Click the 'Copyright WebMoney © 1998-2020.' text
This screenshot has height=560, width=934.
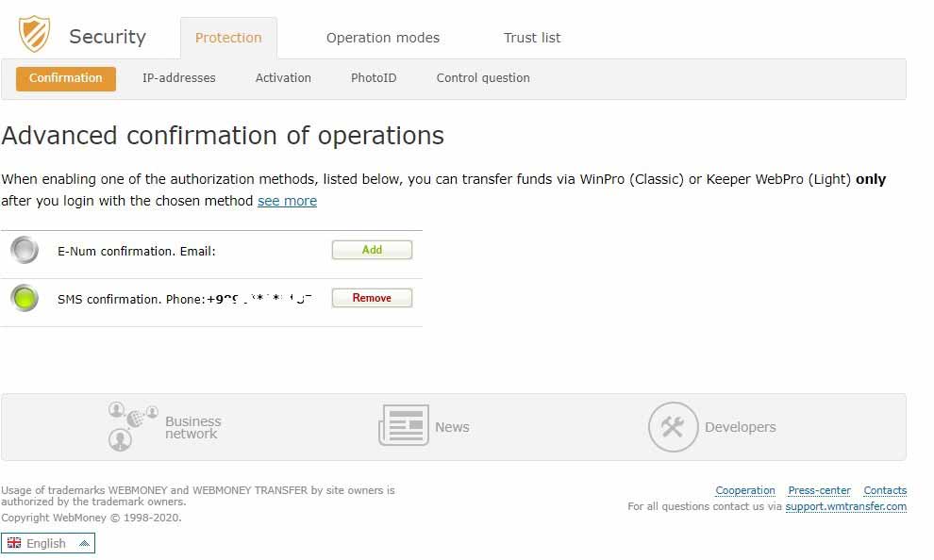[92, 518]
